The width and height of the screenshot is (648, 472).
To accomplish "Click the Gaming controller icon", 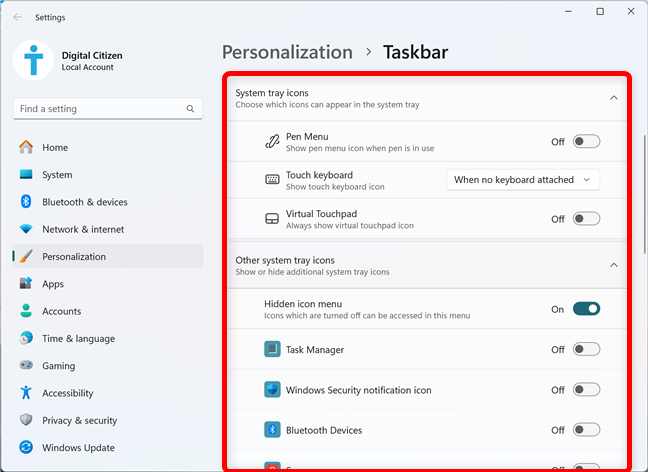I will click(x=26, y=365).
